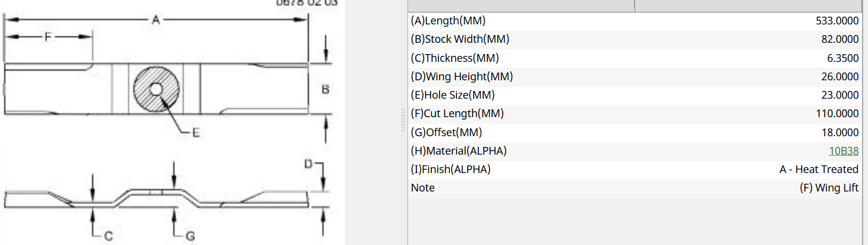Click the 533.0000 length value cell

(x=837, y=21)
